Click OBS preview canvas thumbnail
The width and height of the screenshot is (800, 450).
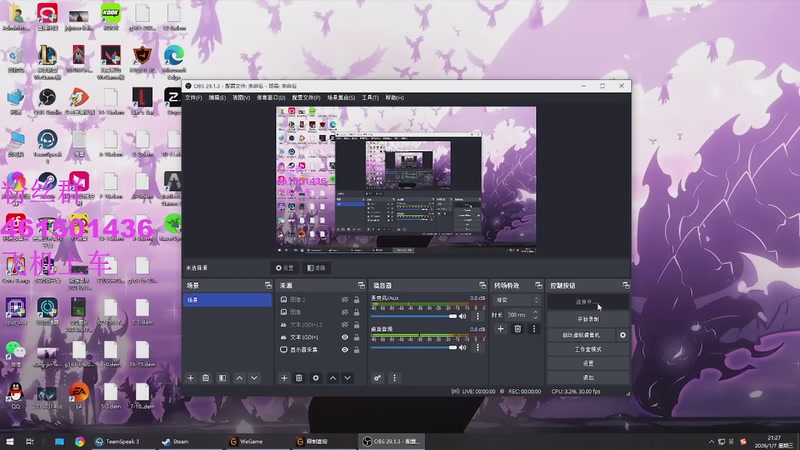(x=406, y=180)
